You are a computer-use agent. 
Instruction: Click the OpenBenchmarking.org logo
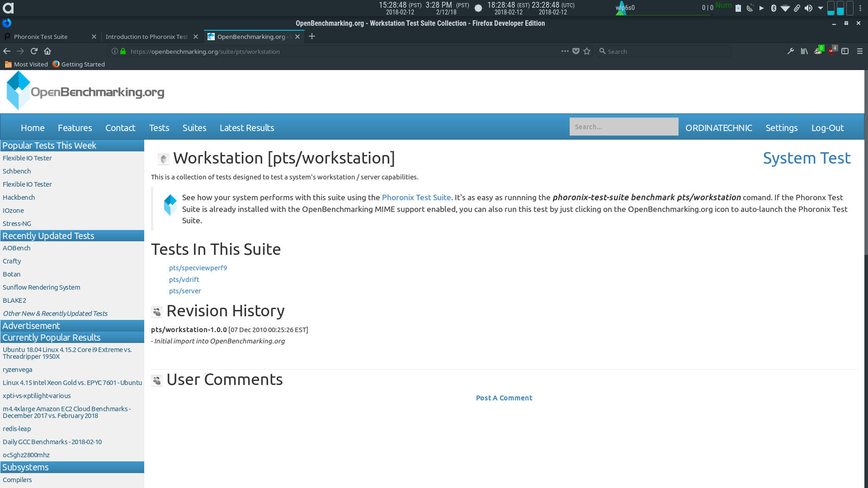[85, 91]
